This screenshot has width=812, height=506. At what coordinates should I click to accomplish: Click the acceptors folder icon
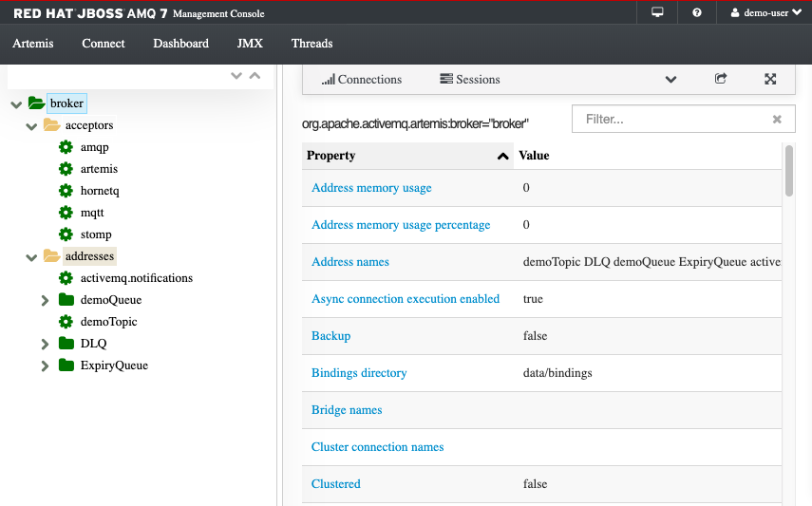(52, 124)
